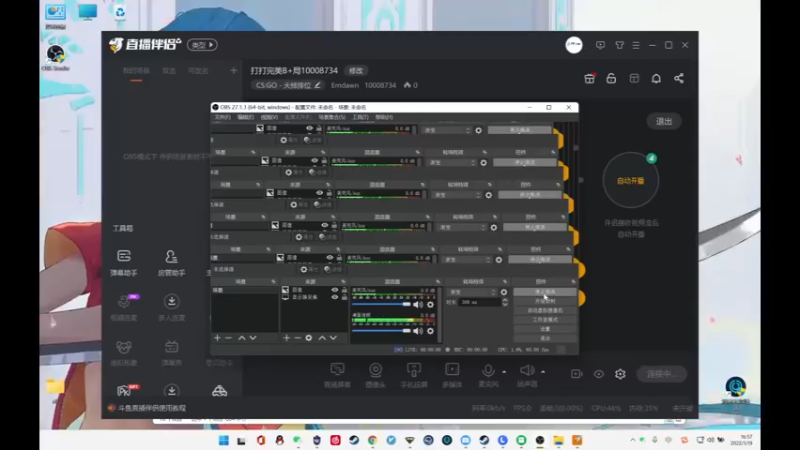800x450 pixels.
Task: Open 斗鱼直播伴侣使用教程 link
Action: [152, 408]
